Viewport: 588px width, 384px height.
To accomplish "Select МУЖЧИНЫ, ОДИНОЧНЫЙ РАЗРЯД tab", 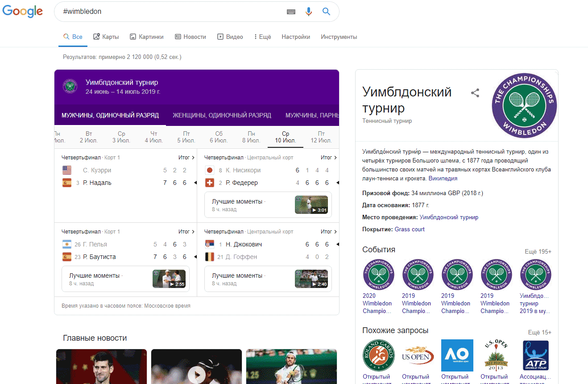I will click(110, 115).
